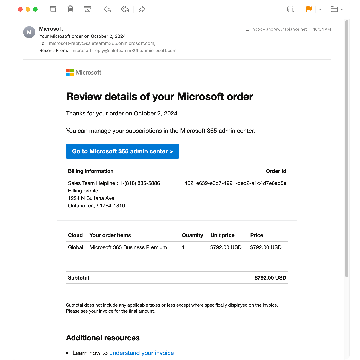
Task: Click Go to Microsoft 365 admin center button
Action: coord(122,151)
